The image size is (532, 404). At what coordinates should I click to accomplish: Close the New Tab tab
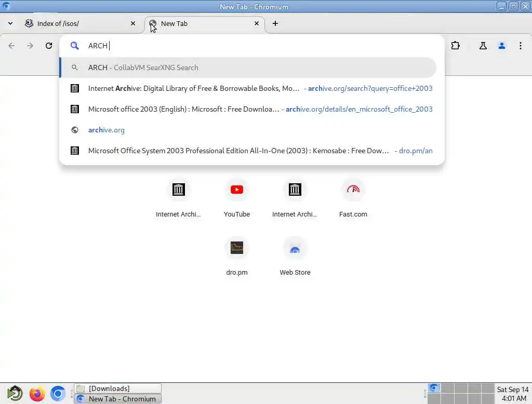click(x=257, y=23)
